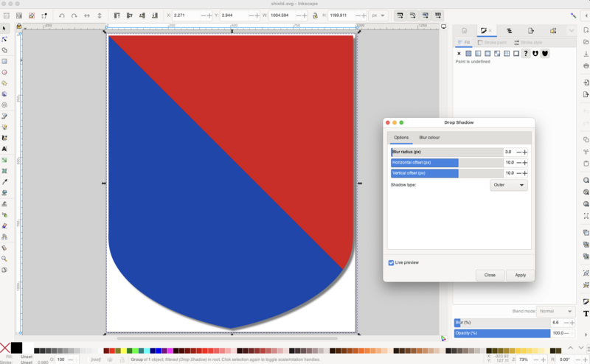Lower selection to bottom

[155, 15]
